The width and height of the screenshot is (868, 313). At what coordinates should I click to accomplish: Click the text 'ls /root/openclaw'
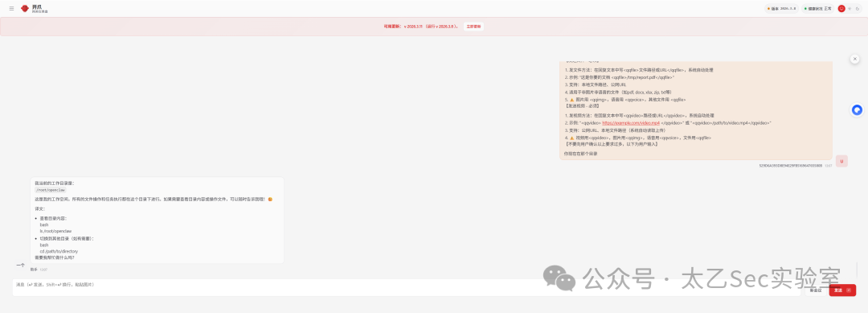[55, 231]
